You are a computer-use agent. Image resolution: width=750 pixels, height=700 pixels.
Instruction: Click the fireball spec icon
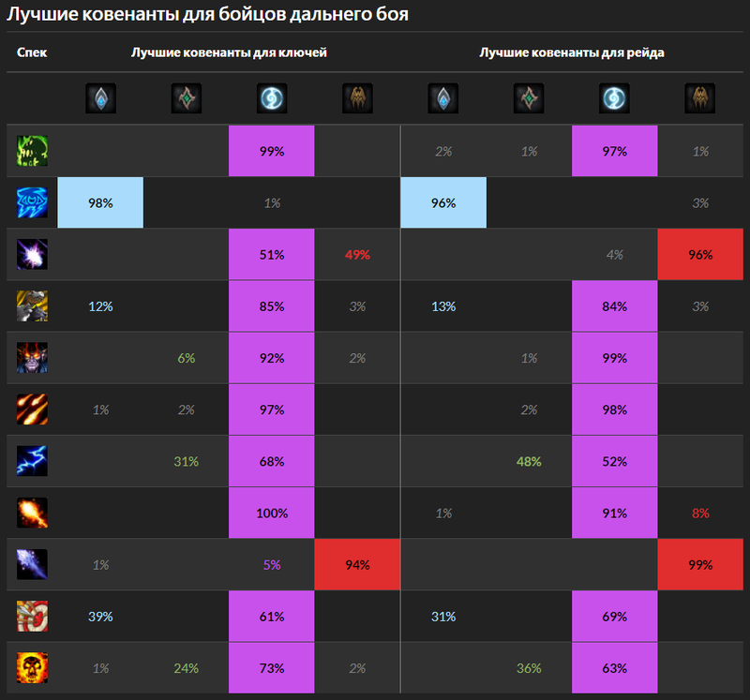(32, 512)
